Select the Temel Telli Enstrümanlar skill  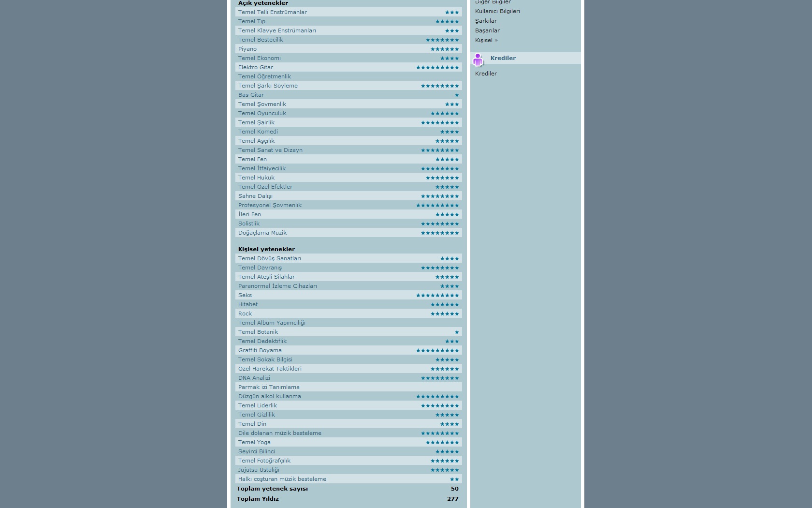[x=272, y=12]
